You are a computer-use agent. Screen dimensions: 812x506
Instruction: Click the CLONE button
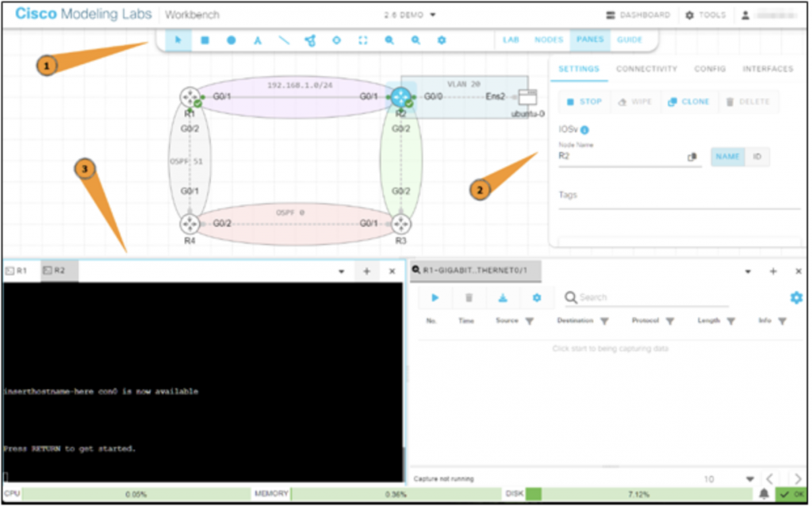tap(688, 102)
